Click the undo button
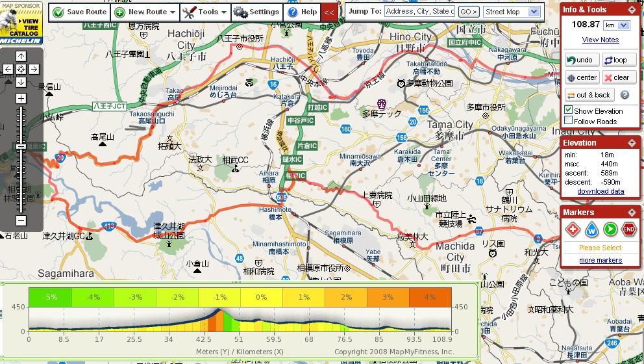This screenshot has height=364, width=644. pyautogui.click(x=579, y=60)
